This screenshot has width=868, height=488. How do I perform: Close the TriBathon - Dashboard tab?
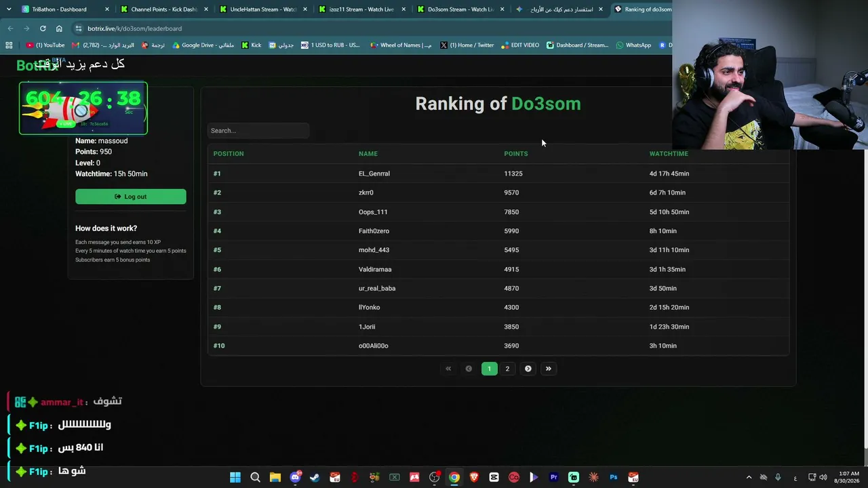point(106,9)
